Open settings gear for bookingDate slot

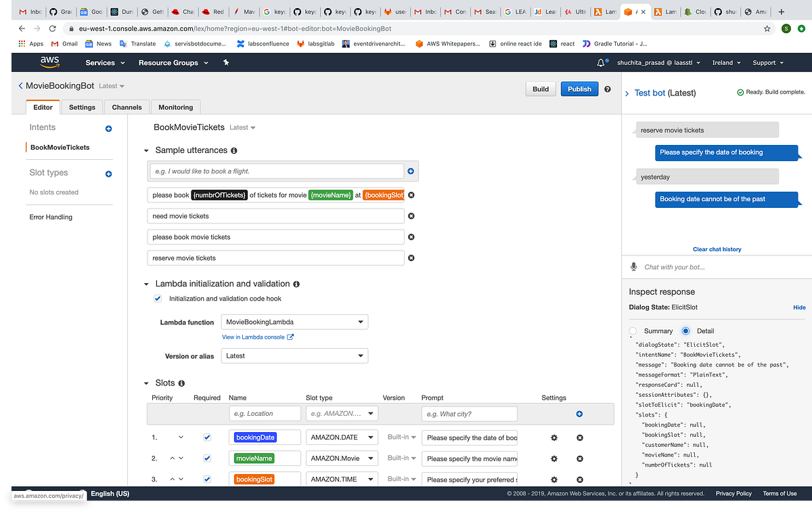pos(554,437)
